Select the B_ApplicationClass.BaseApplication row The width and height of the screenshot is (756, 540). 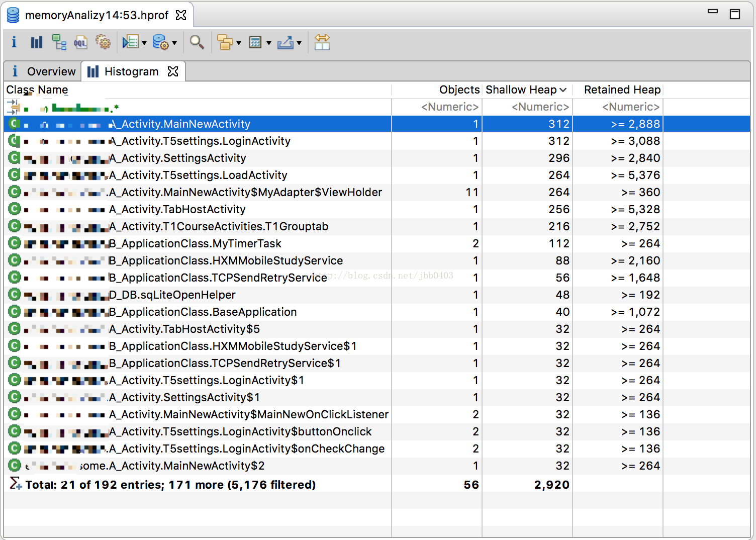[x=377, y=312]
